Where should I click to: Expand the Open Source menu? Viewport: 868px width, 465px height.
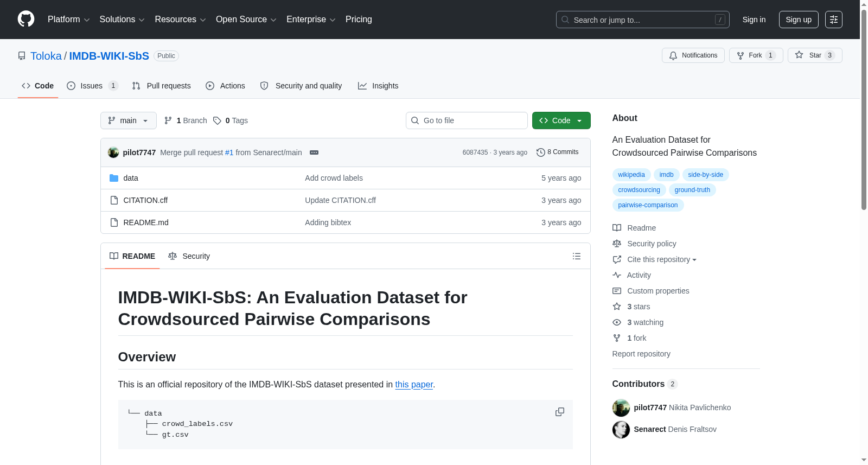246,20
